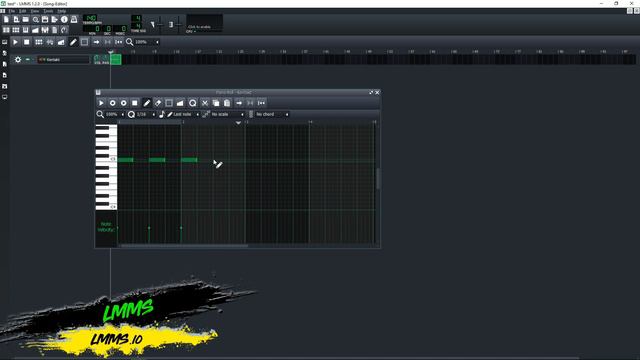The height and width of the screenshot is (360, 640).
Task: Select the green pattern clip on the Kontakt track
Action: pyautogui.click(x=116, y=60)
